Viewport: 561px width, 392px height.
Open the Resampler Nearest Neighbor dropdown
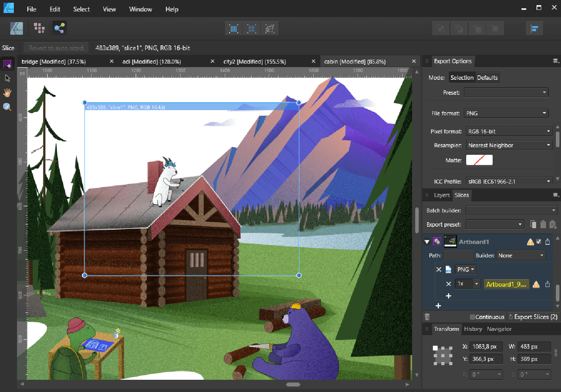(x=509, y=145)
